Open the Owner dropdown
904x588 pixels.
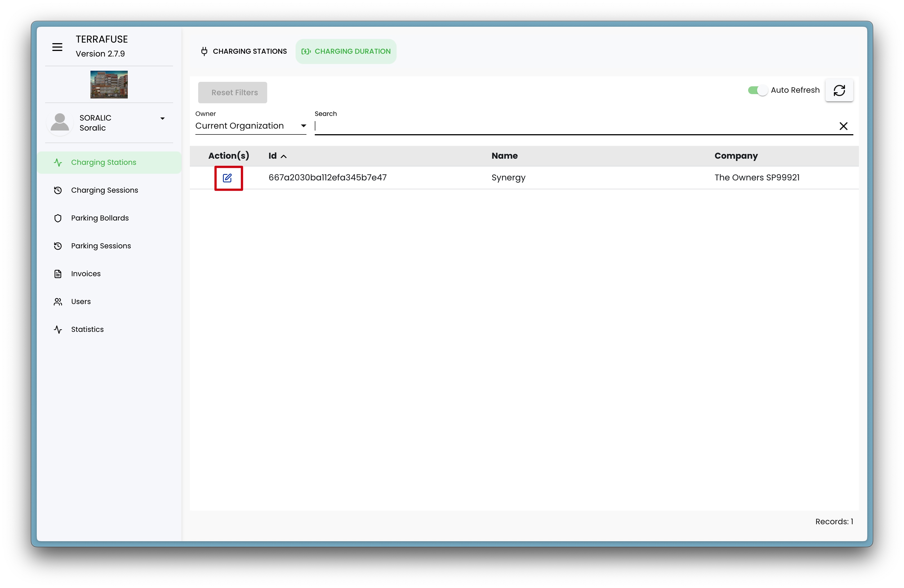click(250, 126)
